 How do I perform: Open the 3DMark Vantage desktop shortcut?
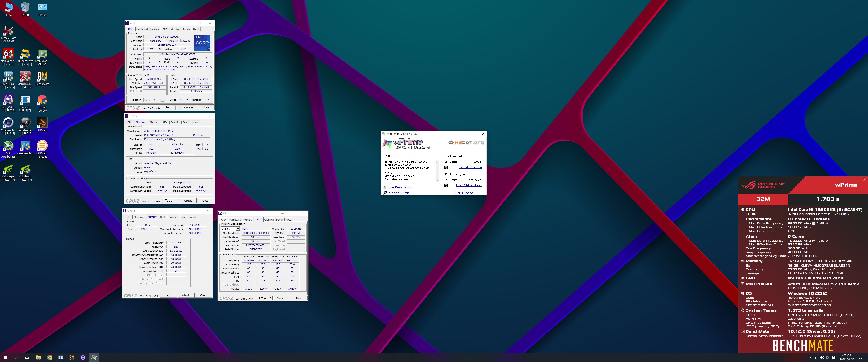click(x=42, y=149)
